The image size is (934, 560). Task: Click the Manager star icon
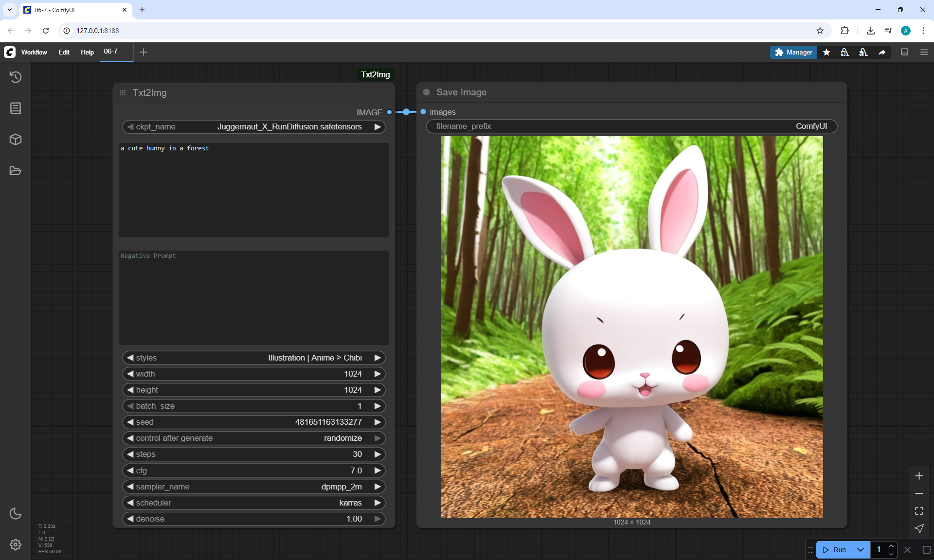coord(826,52)
